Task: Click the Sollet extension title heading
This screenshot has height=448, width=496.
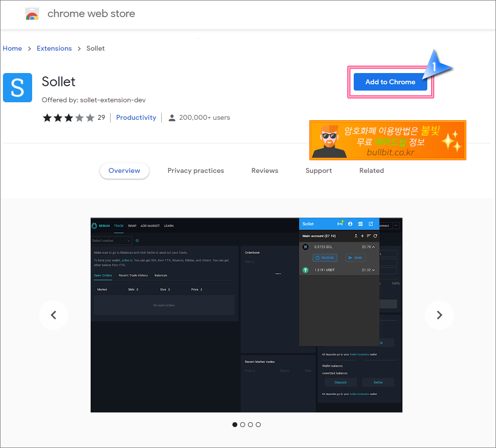Action: click(58, 82)
